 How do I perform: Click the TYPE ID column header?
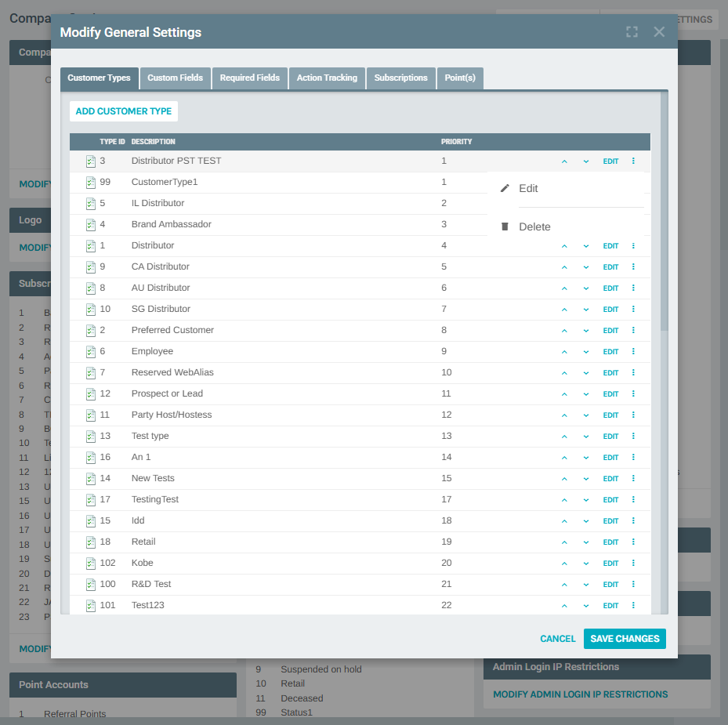click(112, 142)
